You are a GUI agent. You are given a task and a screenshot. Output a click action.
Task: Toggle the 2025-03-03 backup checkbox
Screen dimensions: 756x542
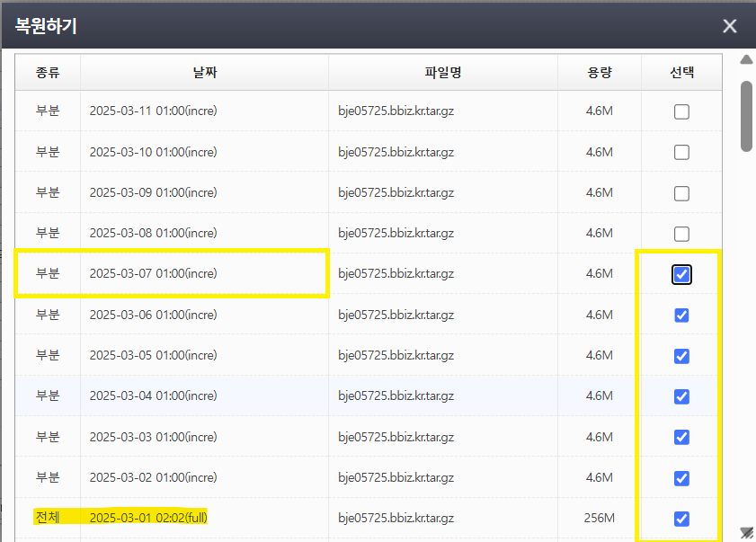click(681, 437)
